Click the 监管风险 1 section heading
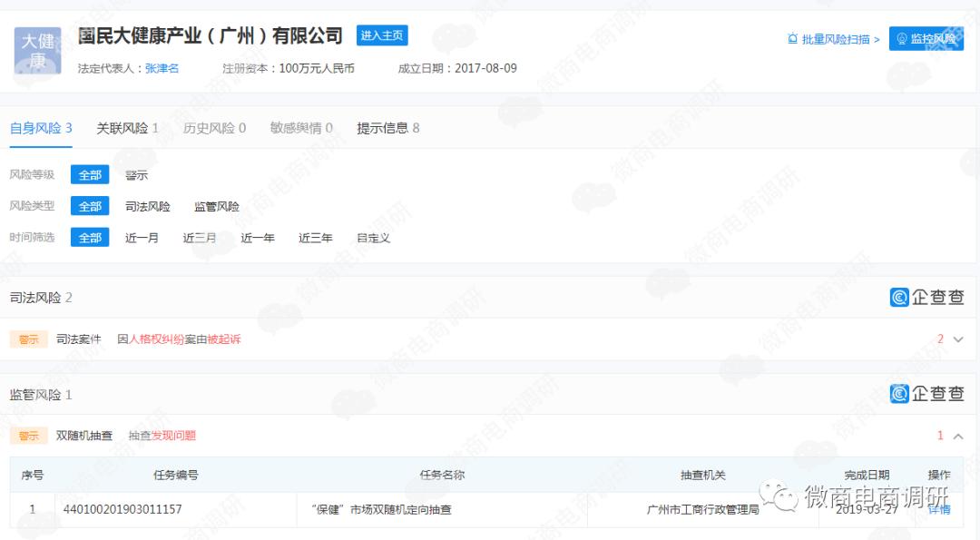Screen dimensions: 980x540 [x=41, y=395]
